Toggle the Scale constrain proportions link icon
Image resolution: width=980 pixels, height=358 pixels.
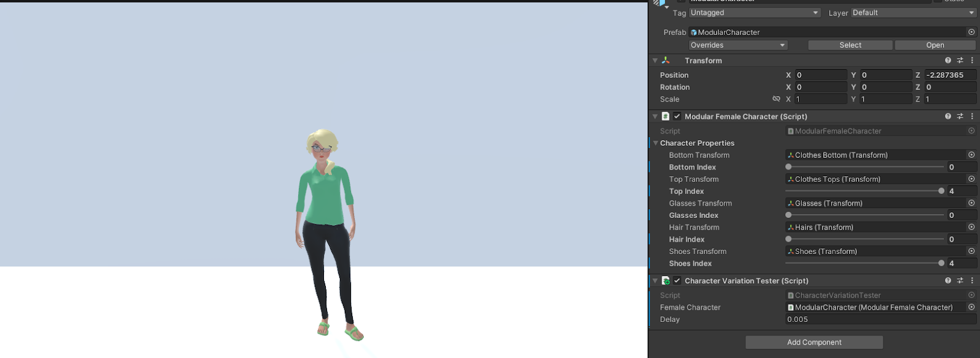776,99
